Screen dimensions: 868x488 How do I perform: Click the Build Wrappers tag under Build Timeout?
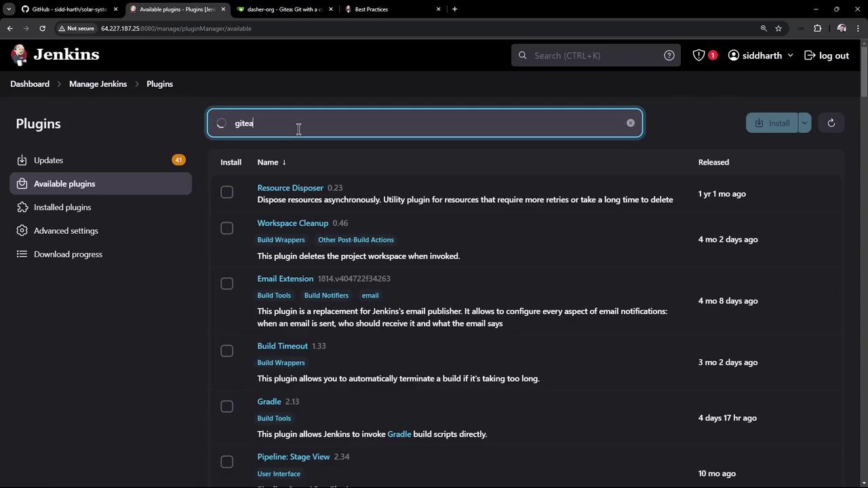coord(281,363)
